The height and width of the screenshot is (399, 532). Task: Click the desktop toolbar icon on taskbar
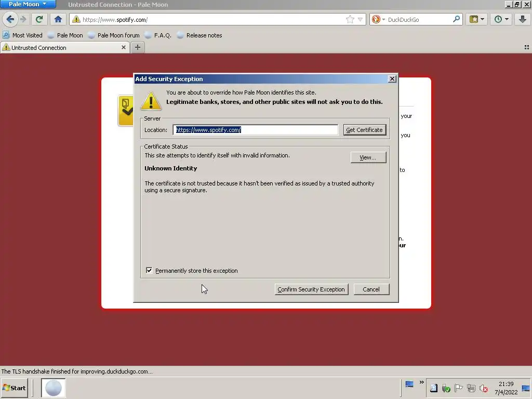pos(409,384)
